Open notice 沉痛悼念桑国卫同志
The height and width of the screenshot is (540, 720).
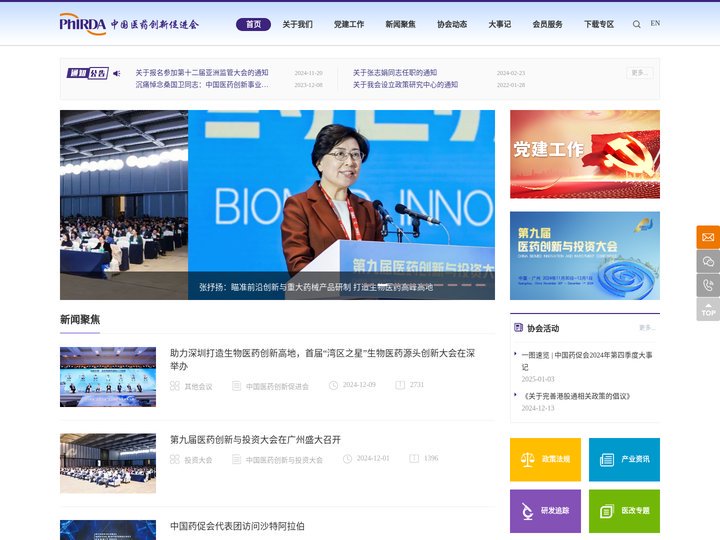click(x=202, y=84)
